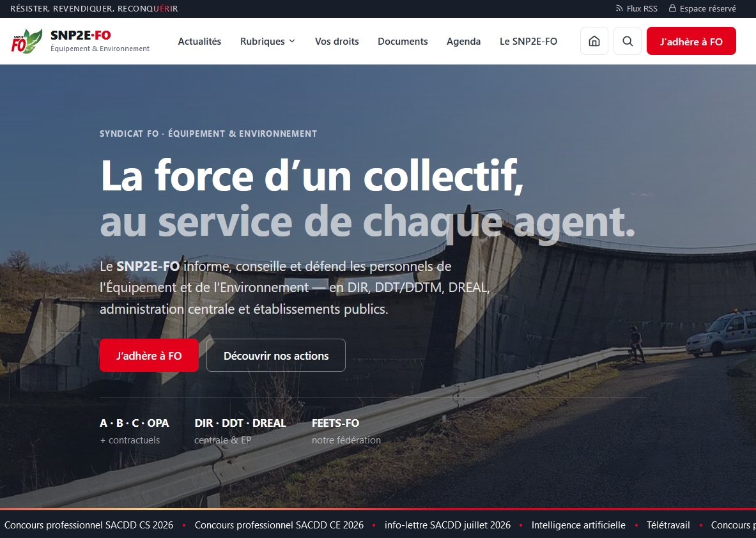Click the '+ contractuels' caption
756x538 pixels.
point(130,440)
